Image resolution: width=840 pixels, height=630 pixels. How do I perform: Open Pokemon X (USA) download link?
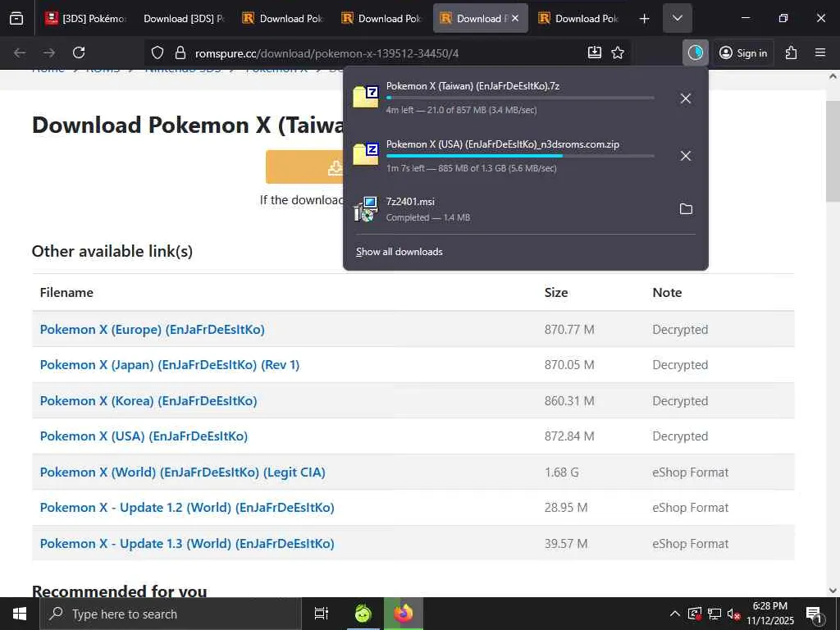pos(144,436)
